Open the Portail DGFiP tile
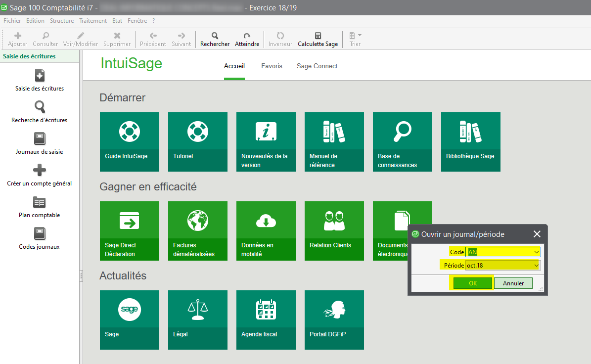Screen dimensions: 591x364 [x=334, y=320]
